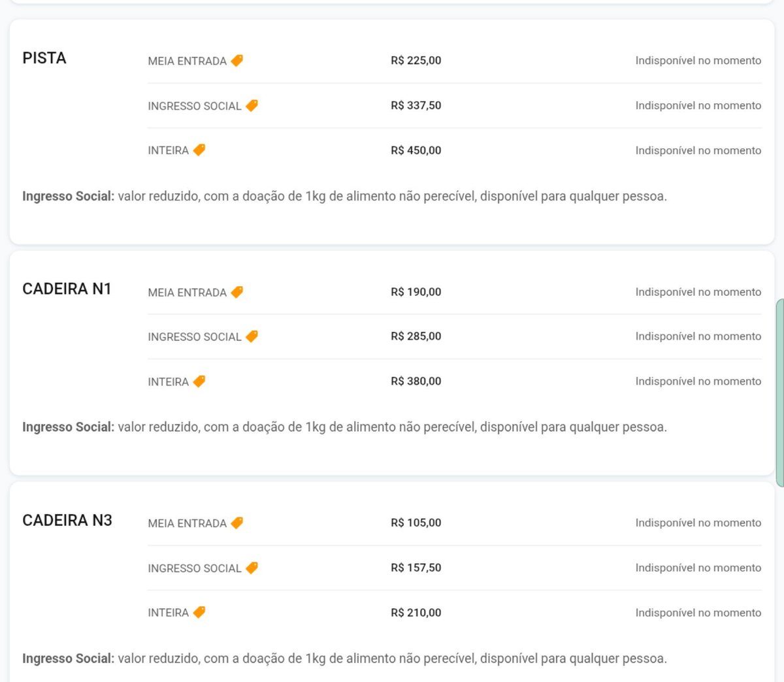Click the R$ 380,00 price

(416, 381)
